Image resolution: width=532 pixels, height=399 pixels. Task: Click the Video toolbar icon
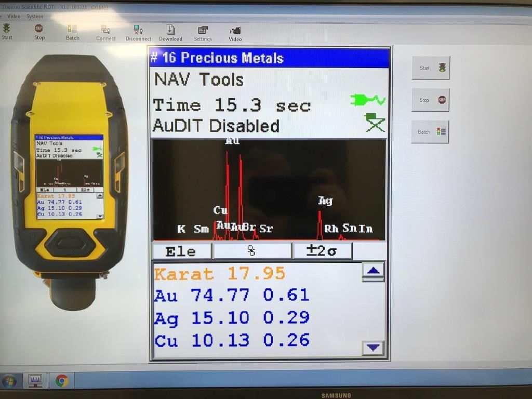pos(235,34)
